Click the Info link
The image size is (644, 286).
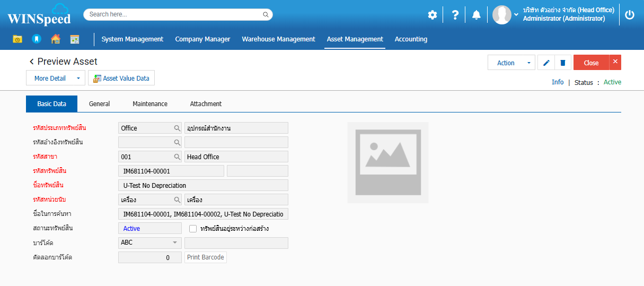(558, 82)
